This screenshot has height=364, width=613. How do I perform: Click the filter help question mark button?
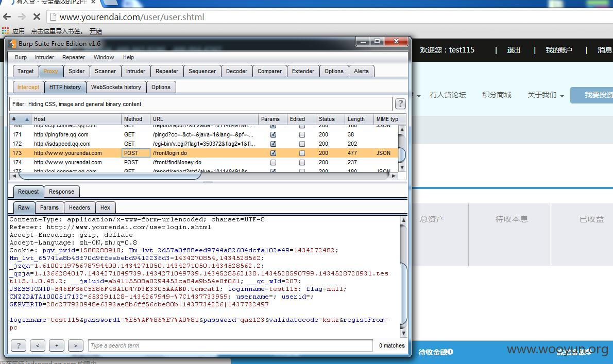[x=400, y=104]
